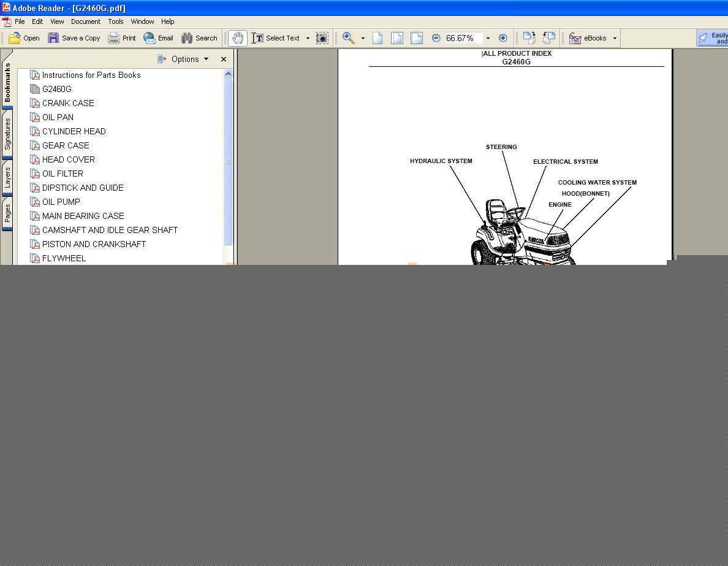Open the Edit menu

click(37, 21)
